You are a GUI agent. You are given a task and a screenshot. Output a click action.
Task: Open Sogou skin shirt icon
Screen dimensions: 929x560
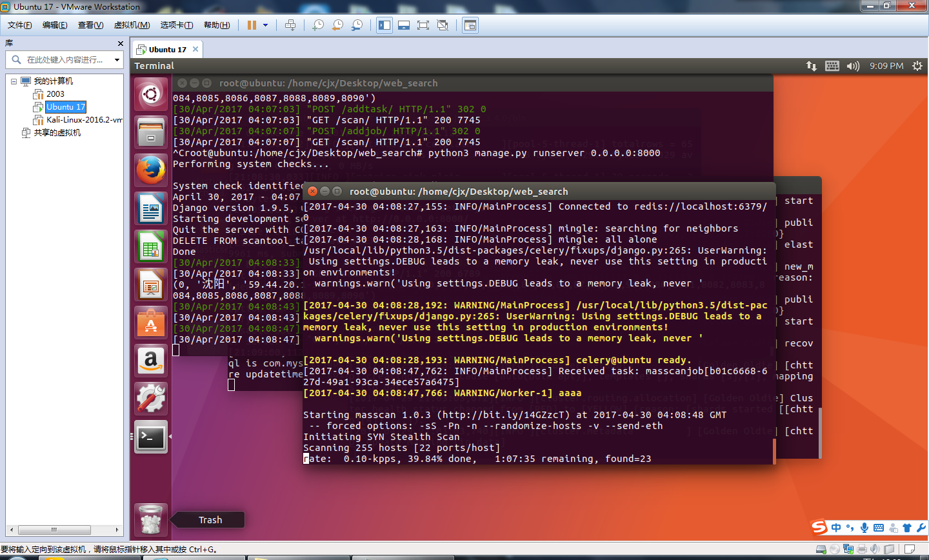[x=907, y=528]
